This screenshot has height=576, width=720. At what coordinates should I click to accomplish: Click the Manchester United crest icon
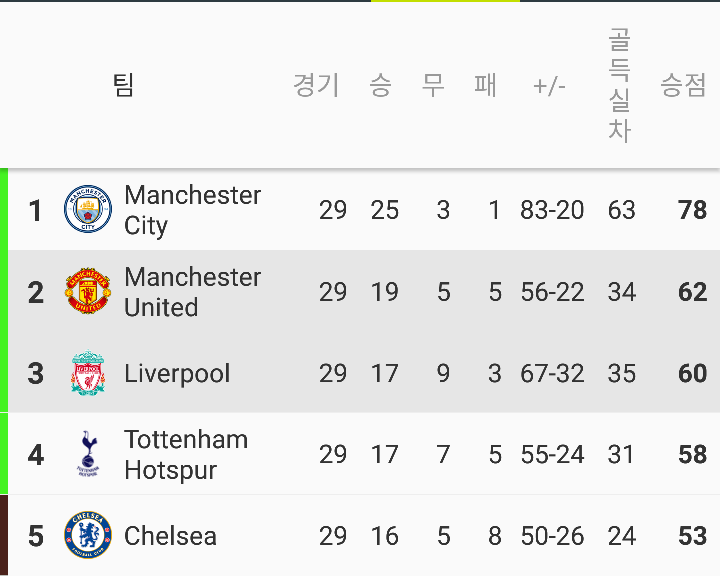(88, 291)
